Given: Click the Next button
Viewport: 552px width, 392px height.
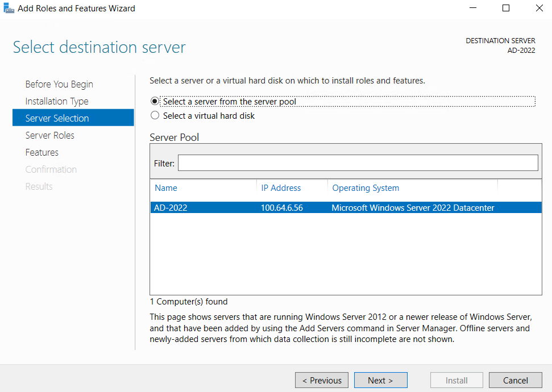Looking at the screenshot, I should pyautogui.click(x=380, y=380).
